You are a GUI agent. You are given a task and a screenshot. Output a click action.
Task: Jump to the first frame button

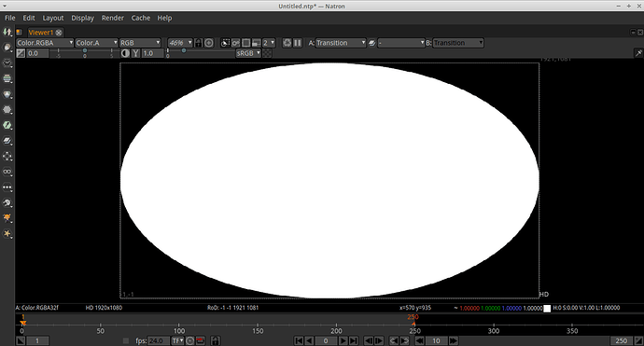point(299,340)
